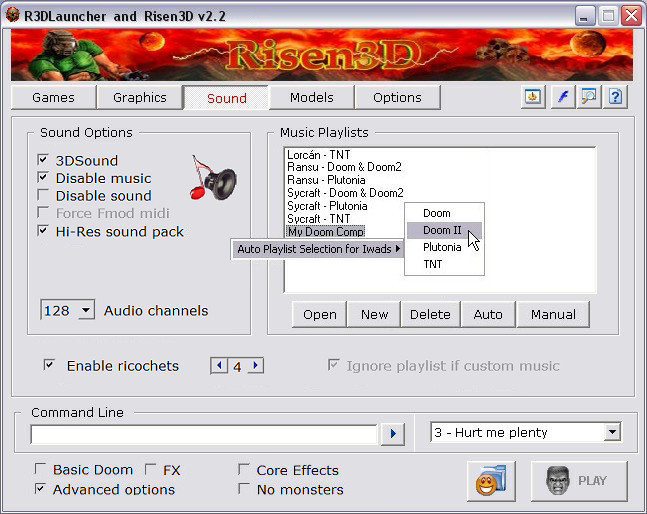The image size is (647, 514).
Task: Choose TNT from the Iwad submenu
Action: point(444,264)
